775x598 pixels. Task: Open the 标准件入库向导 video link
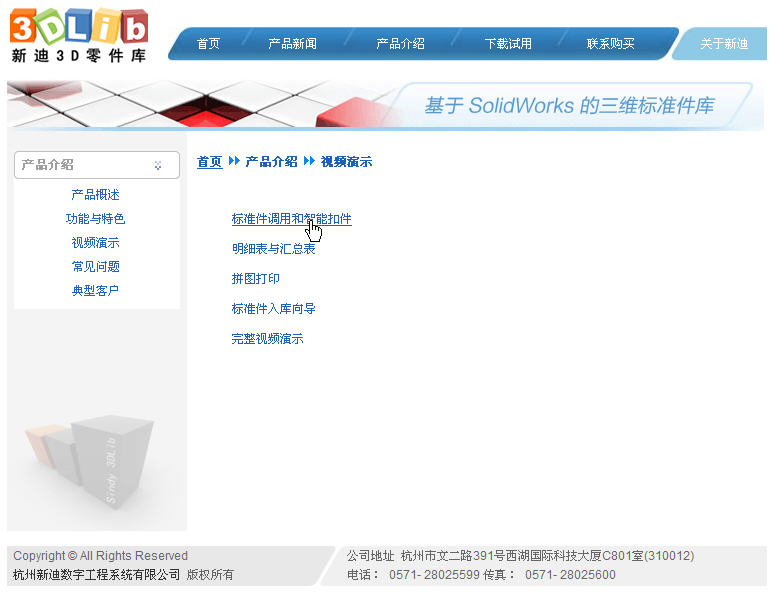pos(273,309)
